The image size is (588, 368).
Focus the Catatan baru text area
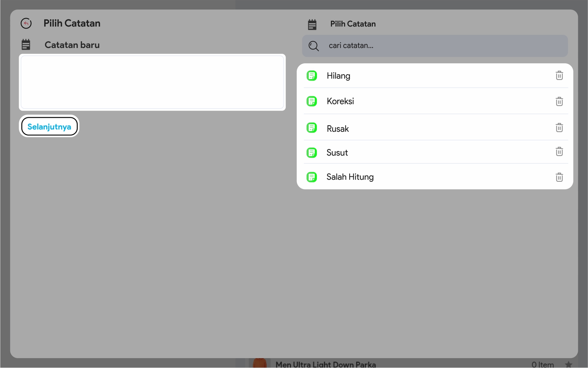coord(152,82)
